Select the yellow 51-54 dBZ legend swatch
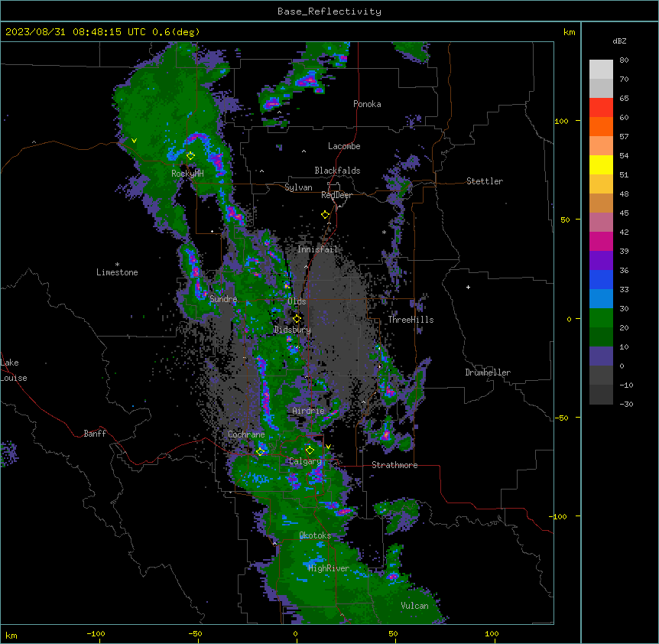The width and height of the screenshot is (659, 644). coord(601,164)
